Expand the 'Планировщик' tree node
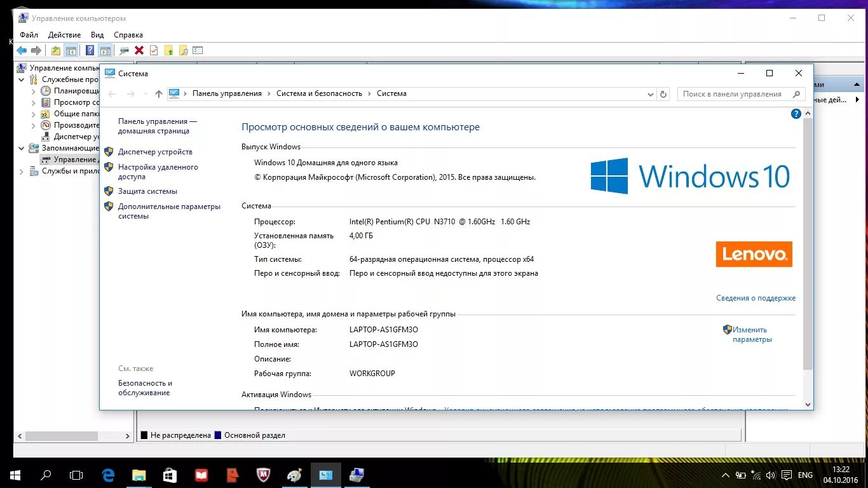 pos(34,91)
